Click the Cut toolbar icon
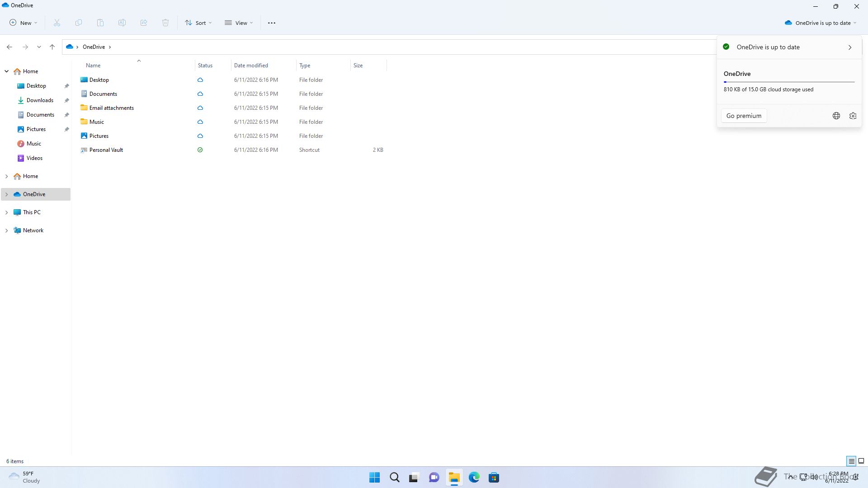The width and height of the screenshot is (868, 488). [57, 23]
